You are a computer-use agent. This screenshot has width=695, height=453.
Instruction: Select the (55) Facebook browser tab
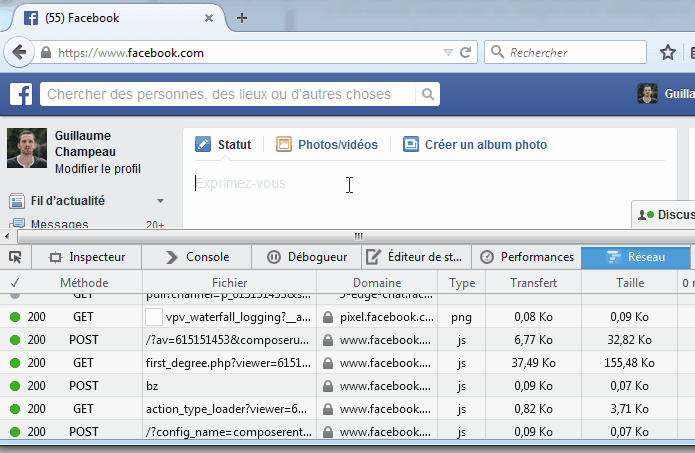(115, 18)
